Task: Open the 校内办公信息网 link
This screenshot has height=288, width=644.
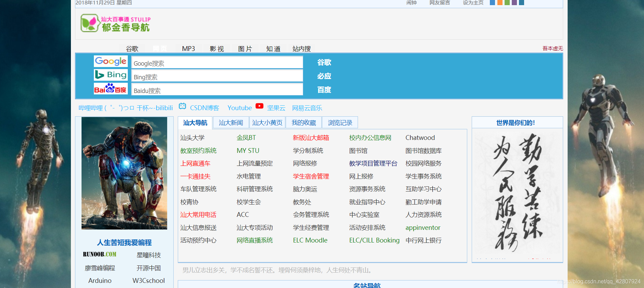Action: point(370,138)
